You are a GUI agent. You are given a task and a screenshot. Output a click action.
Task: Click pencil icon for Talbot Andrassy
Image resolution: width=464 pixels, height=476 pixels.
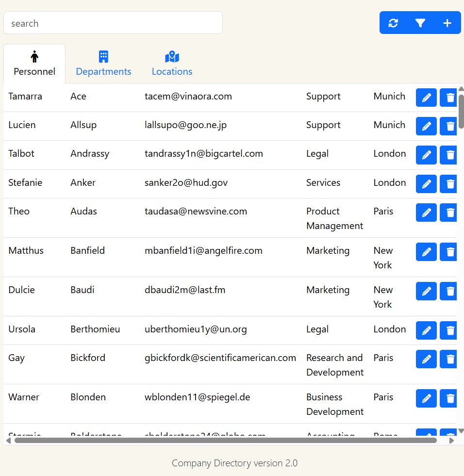pos(426,155)
